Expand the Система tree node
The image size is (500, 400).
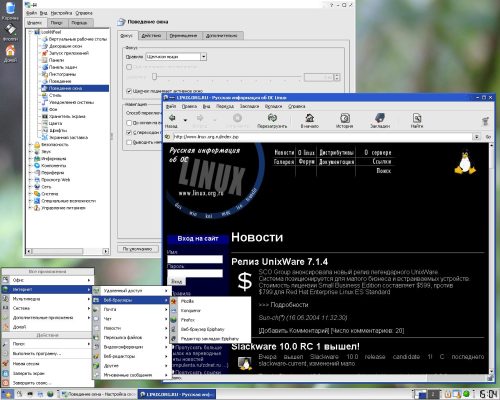point(31,194)
